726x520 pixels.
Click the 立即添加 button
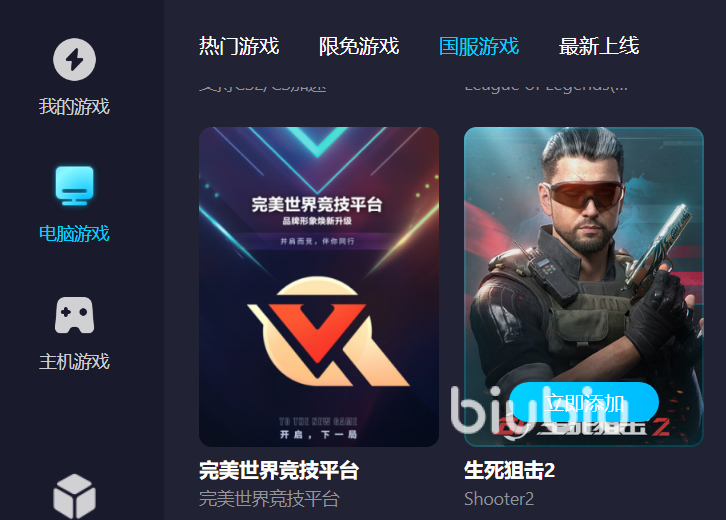(584, 403)
